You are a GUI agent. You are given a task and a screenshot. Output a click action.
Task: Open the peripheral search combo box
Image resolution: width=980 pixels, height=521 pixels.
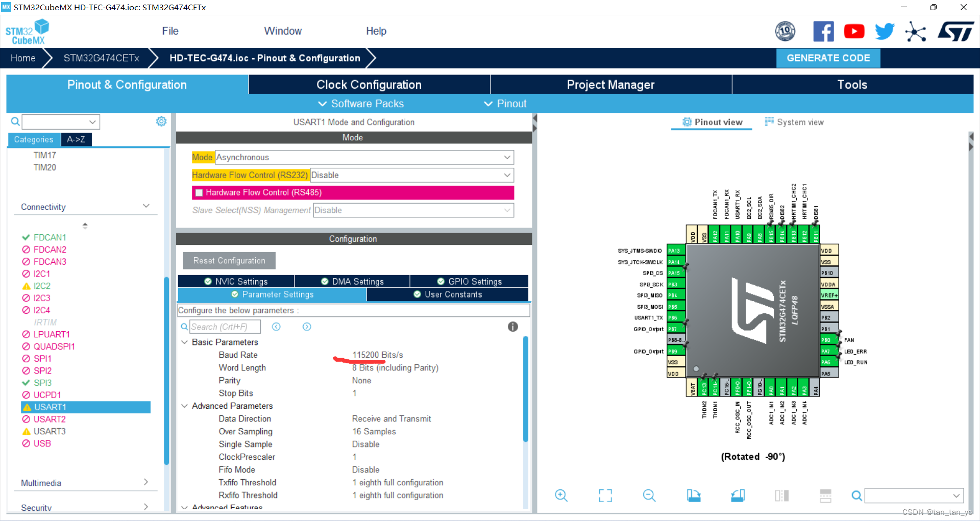(x=61, y=121)
